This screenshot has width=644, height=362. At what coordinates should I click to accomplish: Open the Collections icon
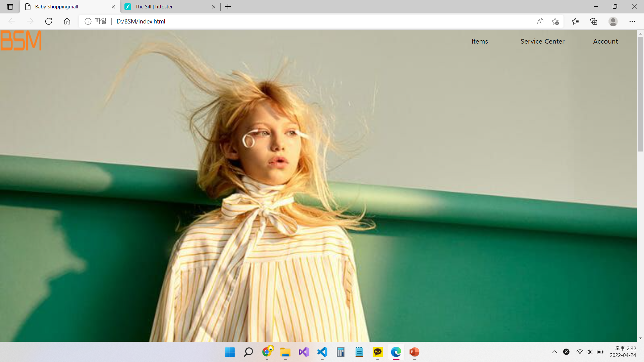[x=594, y=21]
